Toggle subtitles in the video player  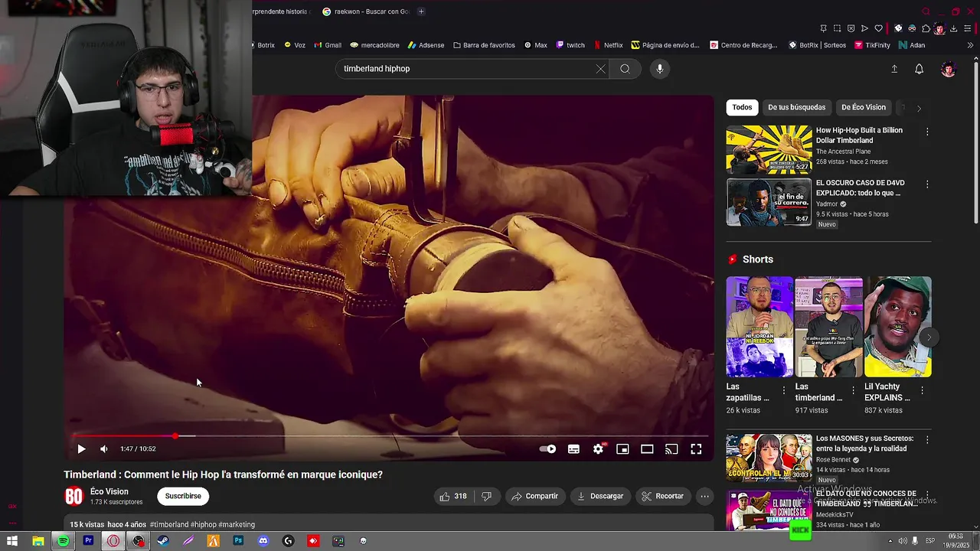(x=573, y=449)
